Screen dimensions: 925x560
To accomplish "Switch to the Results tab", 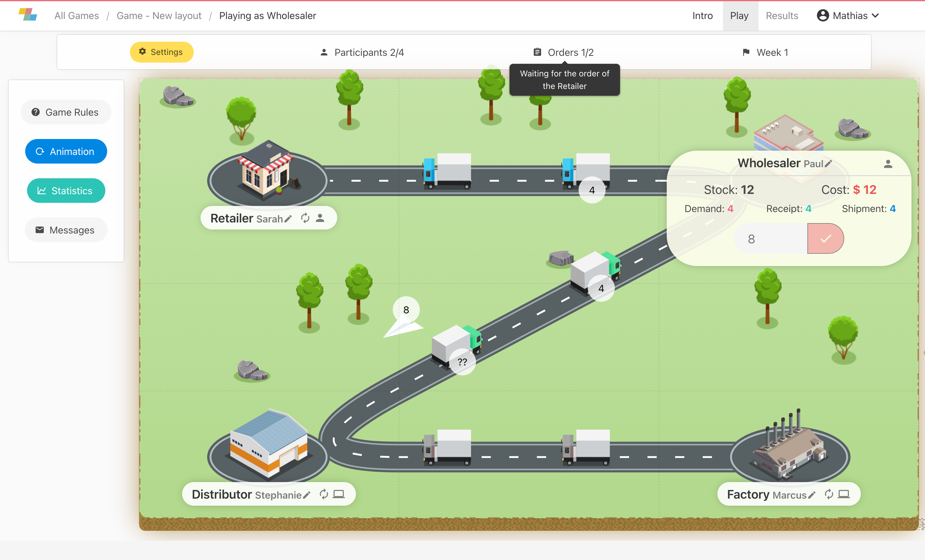I will coord(782,16).
